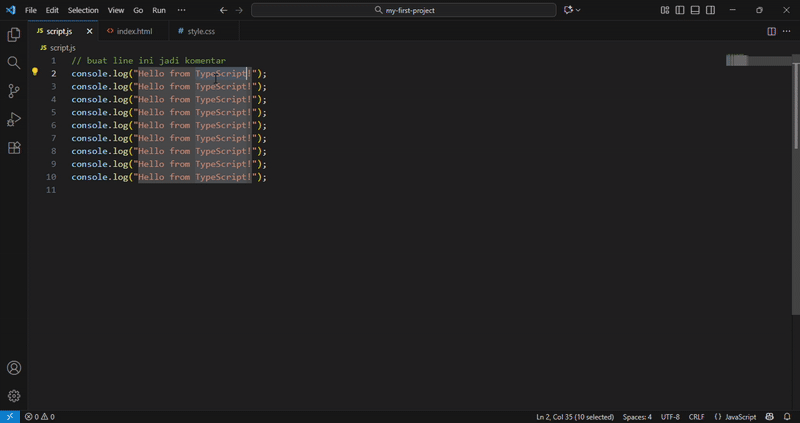Expand the hidden menus ellipsis in menu bar
800x423 pixels.
point(181,10)
